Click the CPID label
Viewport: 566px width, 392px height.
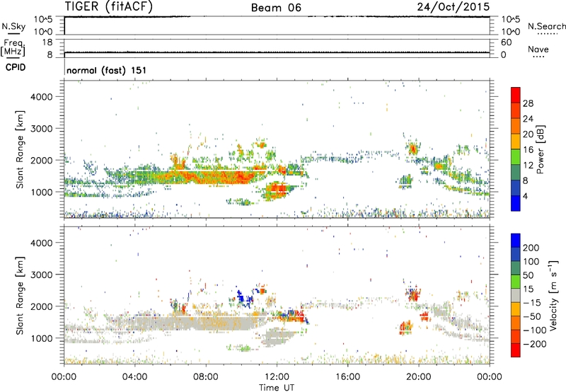click(16, 67)
